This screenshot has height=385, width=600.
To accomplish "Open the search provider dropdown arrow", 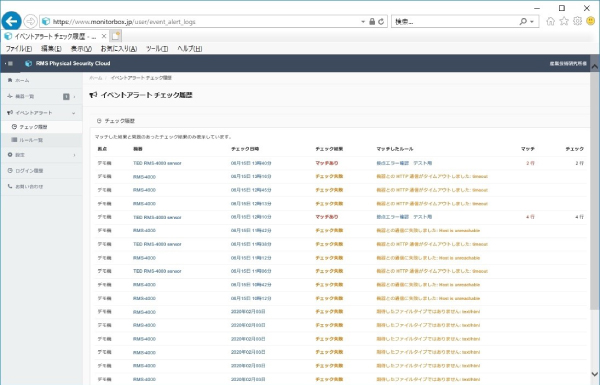I will (532, 22).
